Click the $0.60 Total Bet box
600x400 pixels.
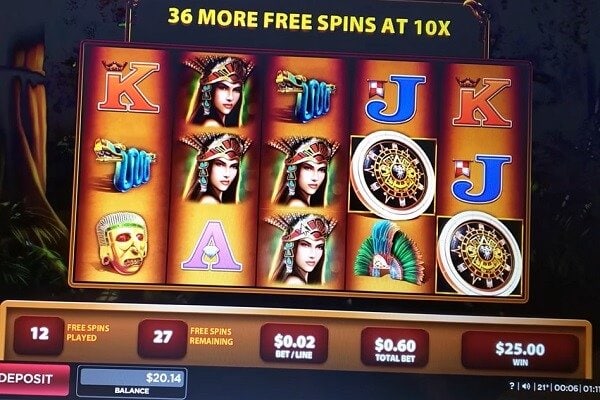pos(395,348)
